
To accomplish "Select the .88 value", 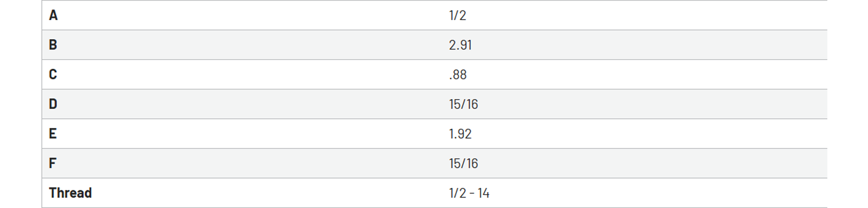I will 458,75.
